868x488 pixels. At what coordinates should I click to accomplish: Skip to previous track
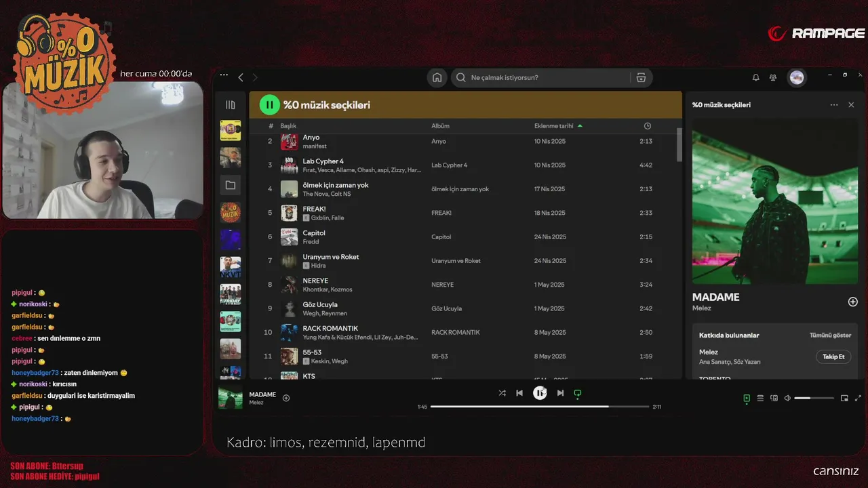point(519,393)
